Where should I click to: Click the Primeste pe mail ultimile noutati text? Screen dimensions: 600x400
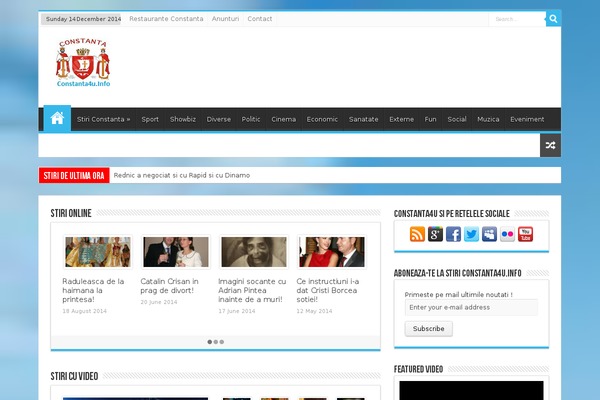coord(458,294)
